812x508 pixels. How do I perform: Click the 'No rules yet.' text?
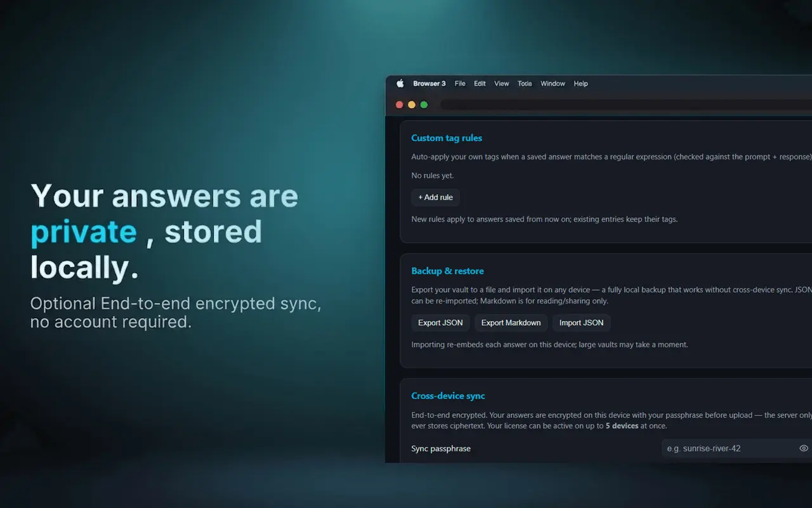click(x=433, y=175)
